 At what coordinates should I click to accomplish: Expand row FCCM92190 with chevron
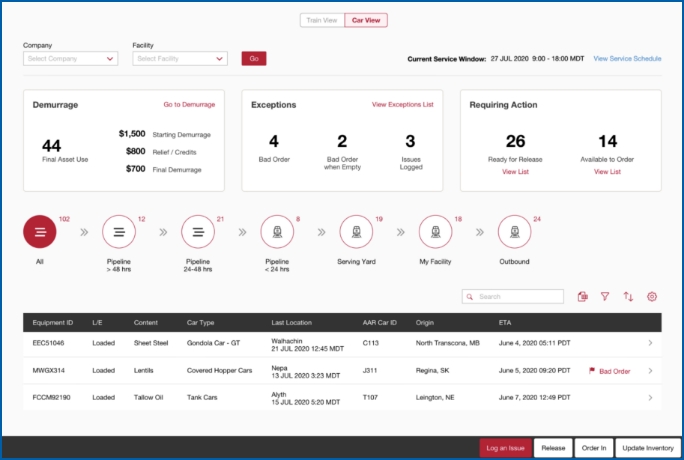[650, 398]
